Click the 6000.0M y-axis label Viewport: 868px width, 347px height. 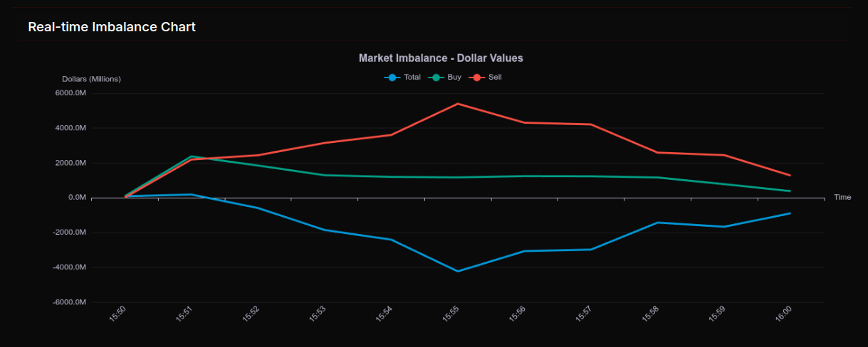71,93
